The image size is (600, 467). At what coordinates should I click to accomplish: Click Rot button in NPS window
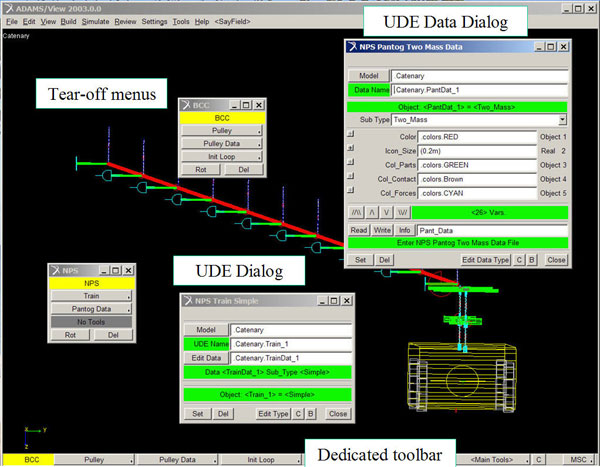pyautogui.click(x=70, y=335)
